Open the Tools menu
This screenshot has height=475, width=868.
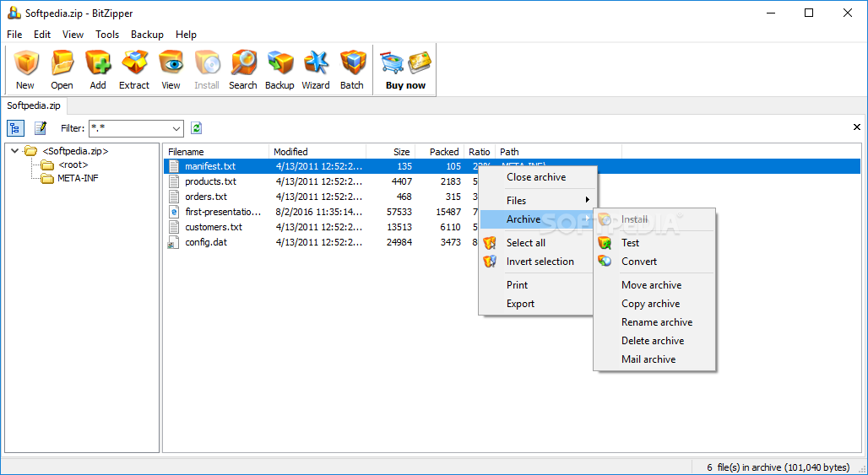(107, 35)
